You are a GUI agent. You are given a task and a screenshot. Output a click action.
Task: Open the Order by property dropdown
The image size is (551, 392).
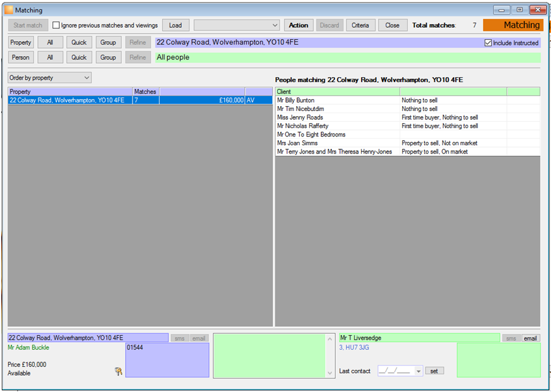click(x=50, y=78)
